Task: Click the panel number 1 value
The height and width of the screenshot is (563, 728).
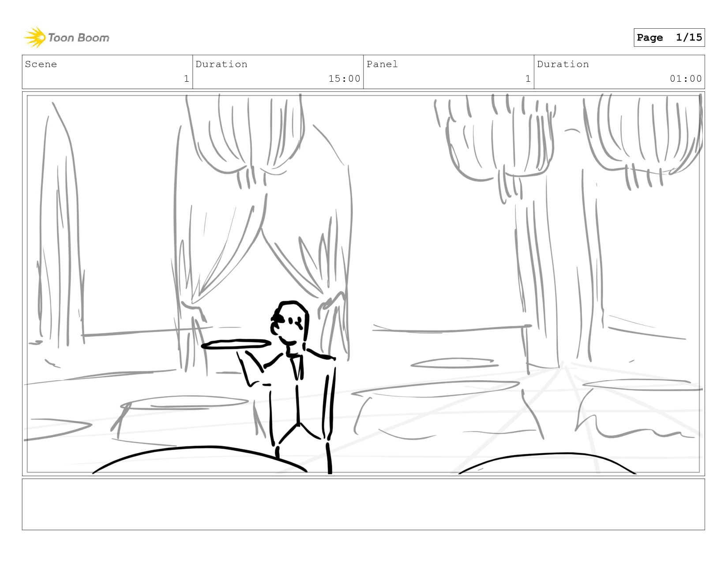Action: pos(528,79)
